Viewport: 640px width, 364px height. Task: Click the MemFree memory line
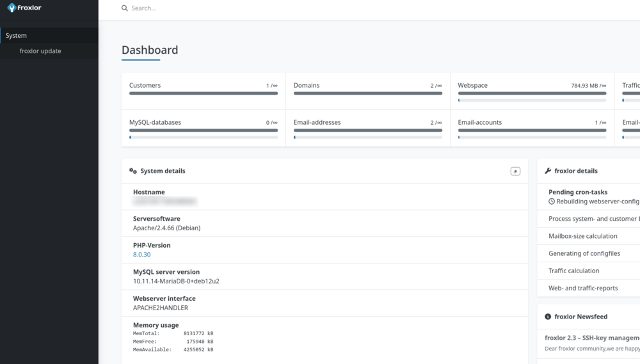point(173,342)
